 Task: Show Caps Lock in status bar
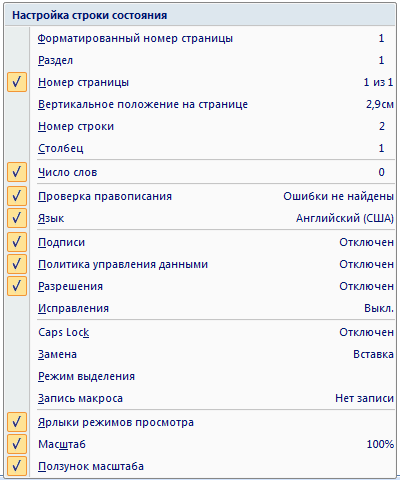coord(200,332)
